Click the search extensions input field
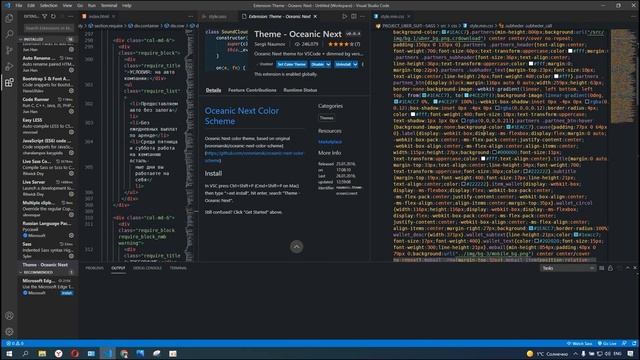The height and width of the screenshot is (360, 640). pyautogui.click(x=48, y=28)
